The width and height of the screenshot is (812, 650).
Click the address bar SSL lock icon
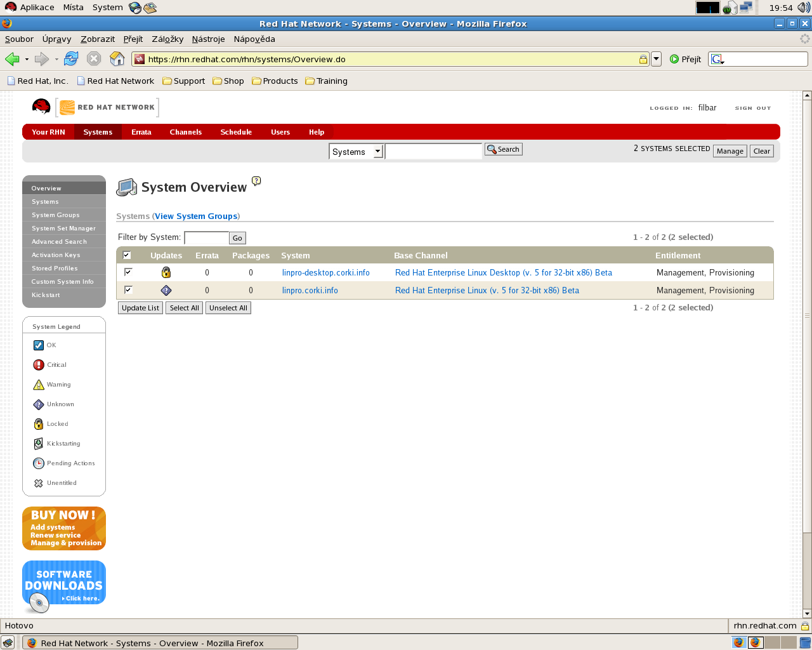pyautogui.click(x=643, y=59)
